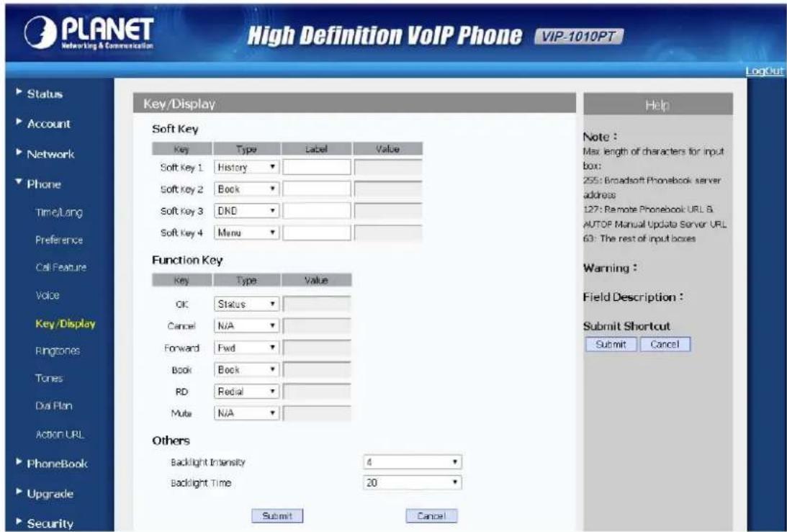Viewport: 787px width, 532px height.
Task: Click the Backlight Intensity label
Action: point(208,462)
